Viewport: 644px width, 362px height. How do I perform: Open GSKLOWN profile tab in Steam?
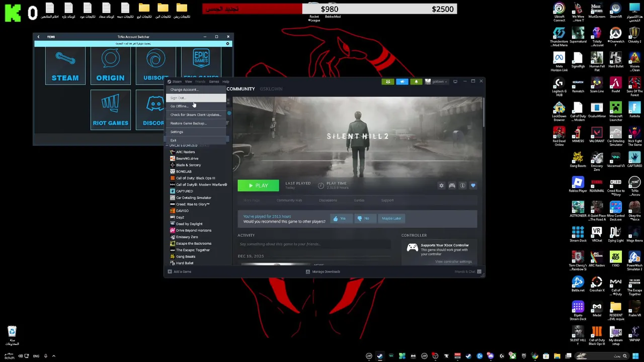(x=271, y=89)
